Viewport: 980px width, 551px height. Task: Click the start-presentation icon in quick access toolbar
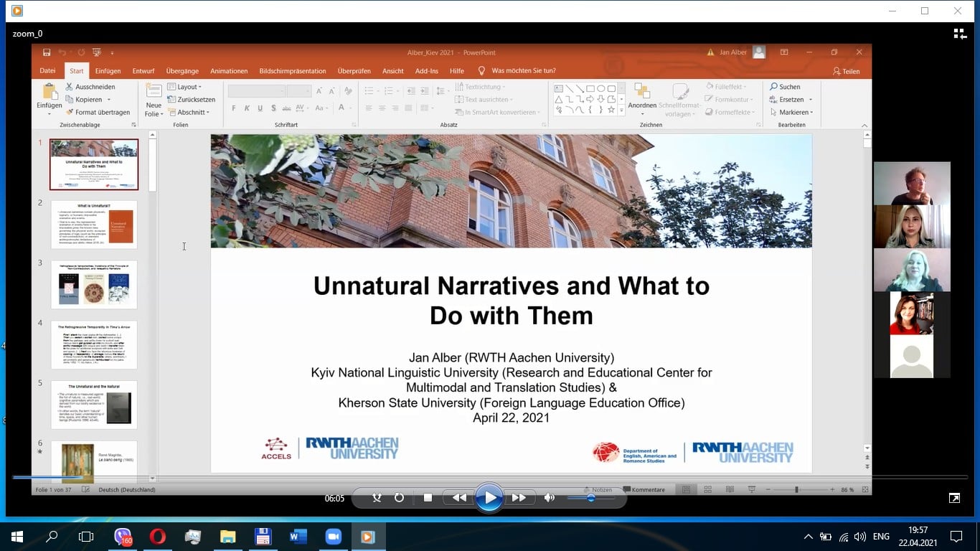point(96,52)
